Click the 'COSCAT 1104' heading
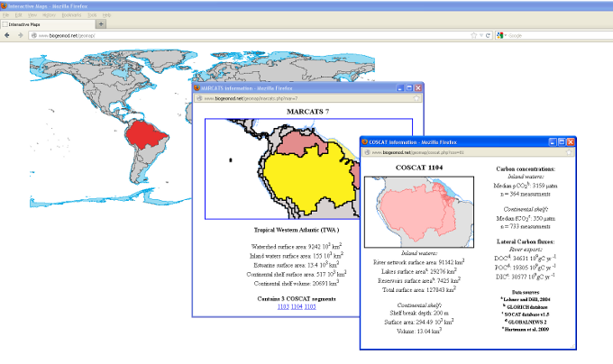 point(419,168)
